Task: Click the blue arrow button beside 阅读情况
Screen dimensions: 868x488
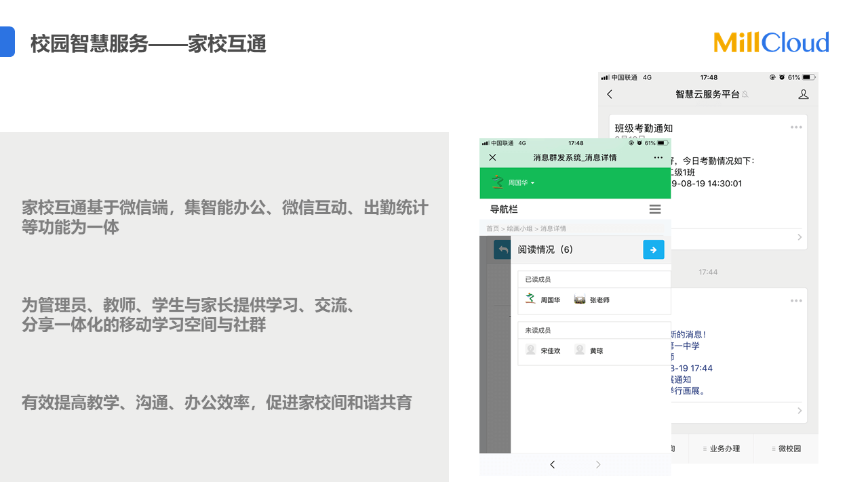Action: click(x=653, y=249)
